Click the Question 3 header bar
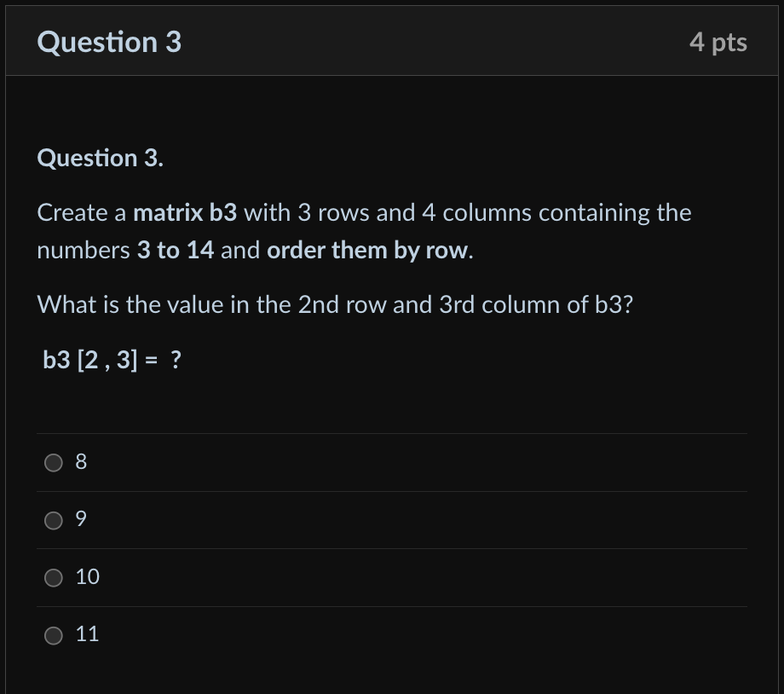This screenshot has width=784, height=694. coord(392,40)
